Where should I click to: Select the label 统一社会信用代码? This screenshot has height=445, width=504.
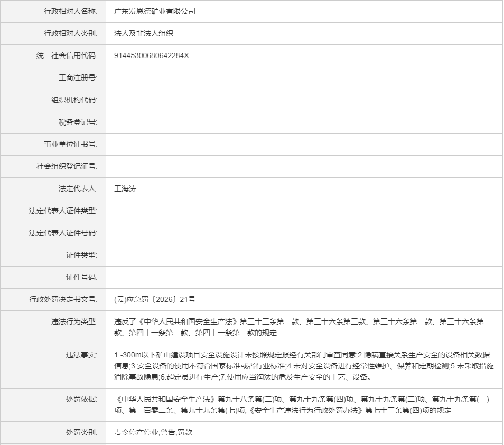click(67, 55)
